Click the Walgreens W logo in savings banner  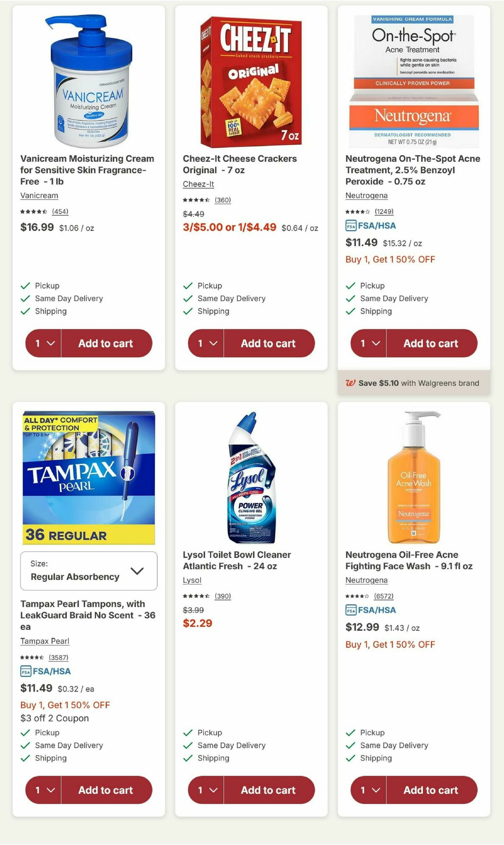coord(351,383)
